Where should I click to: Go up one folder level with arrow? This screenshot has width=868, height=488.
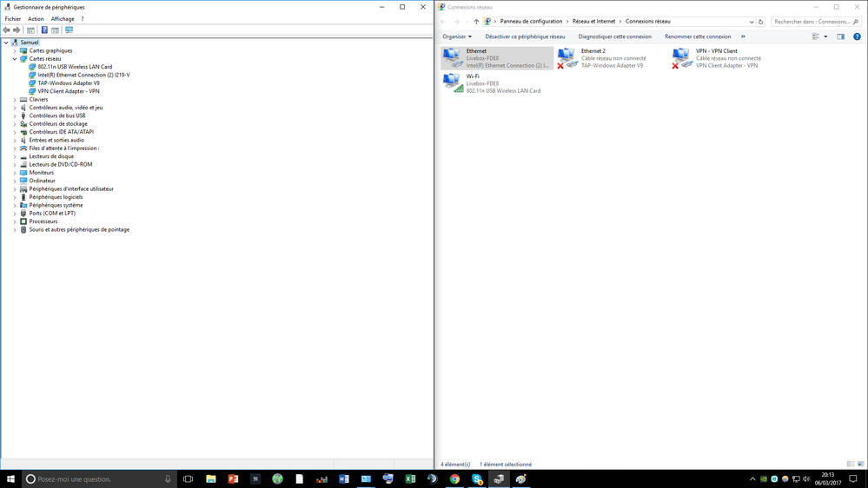(x=476, y=22)
